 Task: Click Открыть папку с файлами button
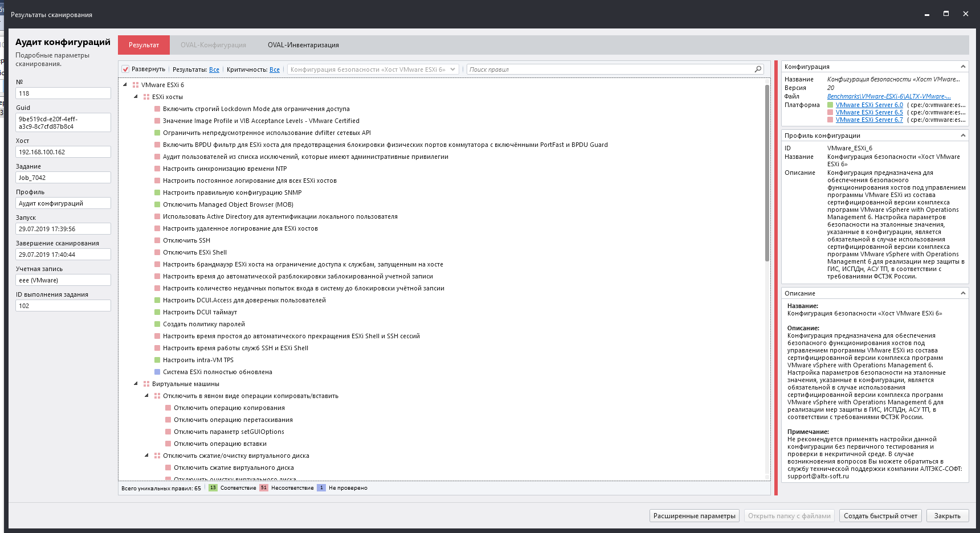[x=789, y=516]
